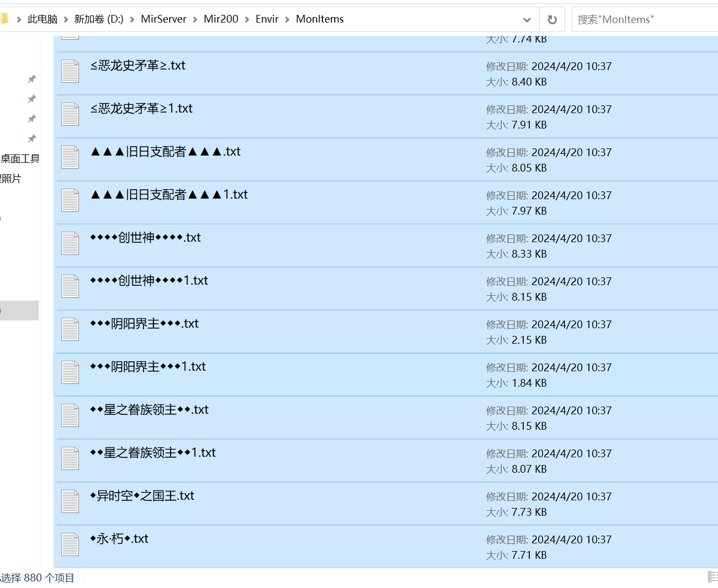Click MonItems in the address breadcrumb
The height and width of the screenshot is (588, 718).
coord(320,19)
